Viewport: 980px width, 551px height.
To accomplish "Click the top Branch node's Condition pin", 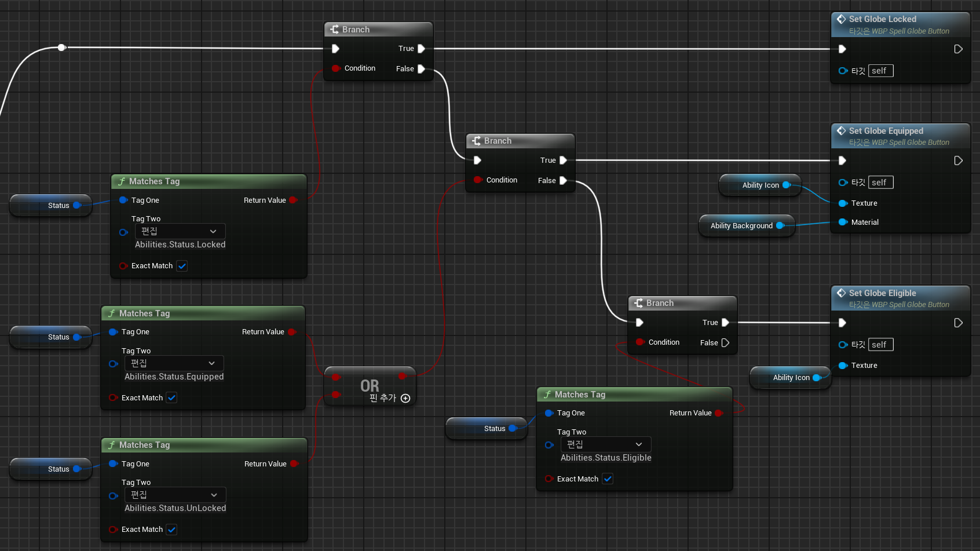I will coord(336,68).
